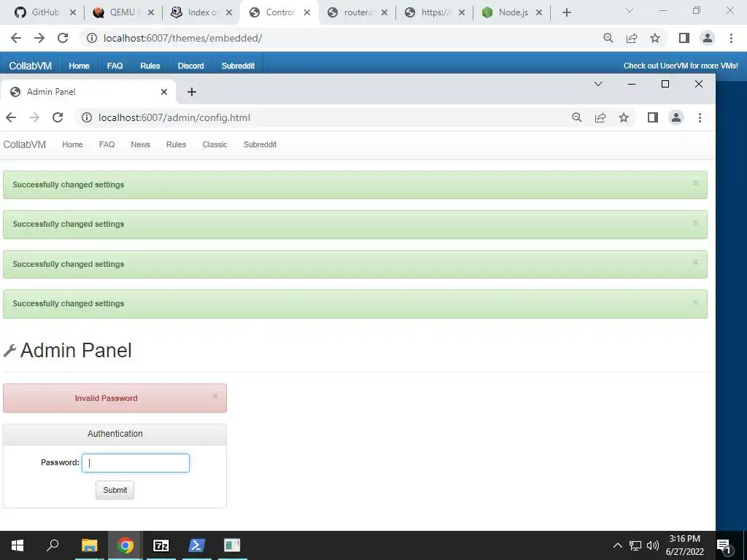
Task: Open PowerShell from the taskbar
Action: point(197,545)
